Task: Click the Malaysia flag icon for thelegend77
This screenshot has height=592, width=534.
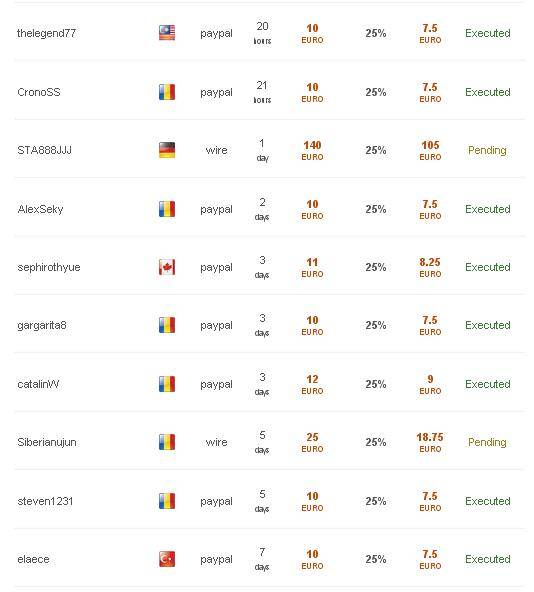Action: coord(167,33)
